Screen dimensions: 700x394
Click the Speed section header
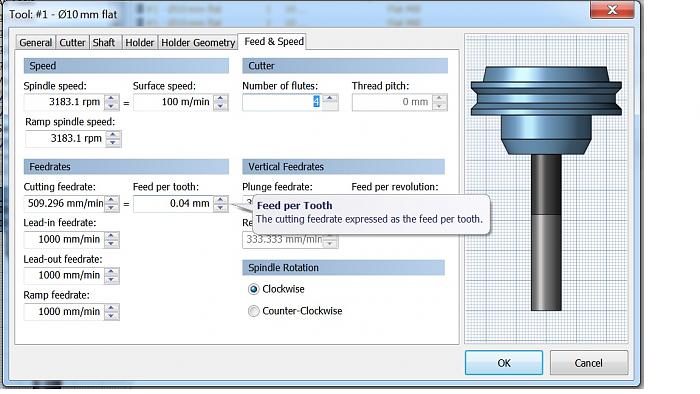click(126, 66)
